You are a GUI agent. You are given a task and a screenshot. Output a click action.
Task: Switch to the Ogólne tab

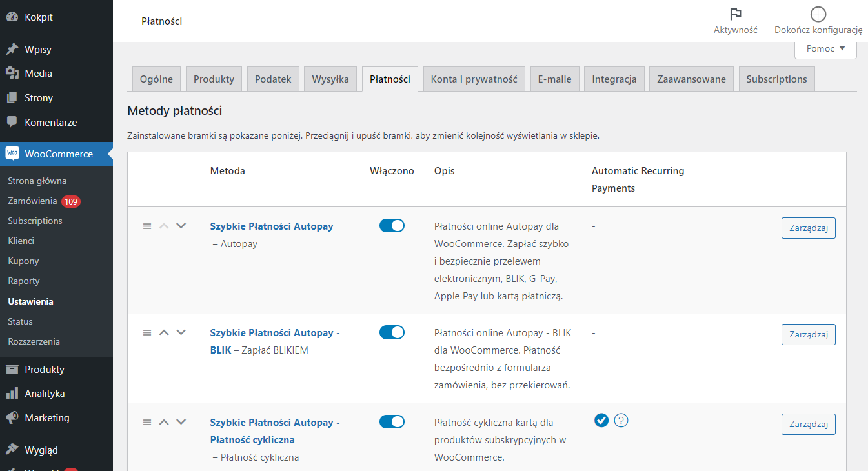tap(156, 79)
